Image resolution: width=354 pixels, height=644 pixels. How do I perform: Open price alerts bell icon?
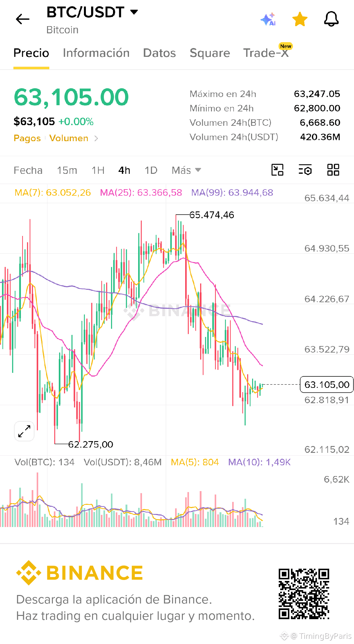click(x=331, y=19)
